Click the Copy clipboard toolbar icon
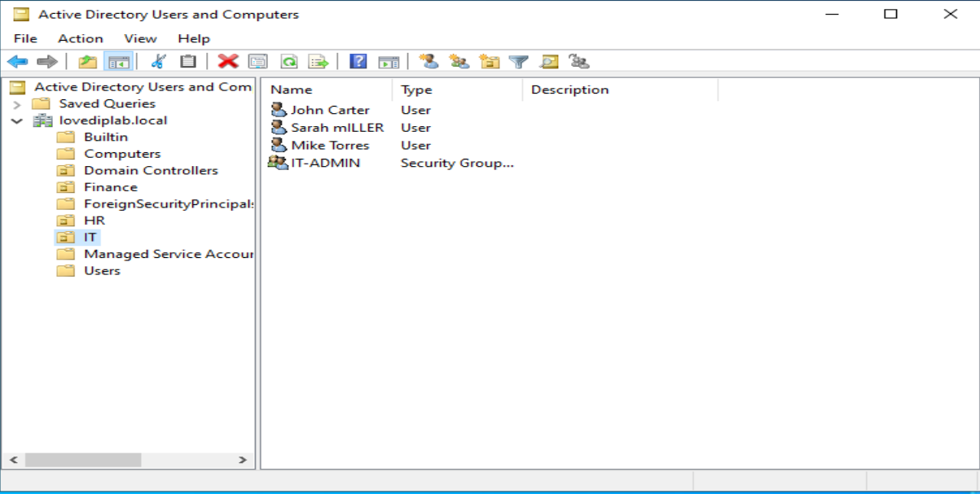Viewport: 980px width, 494px height. point(188,62)
